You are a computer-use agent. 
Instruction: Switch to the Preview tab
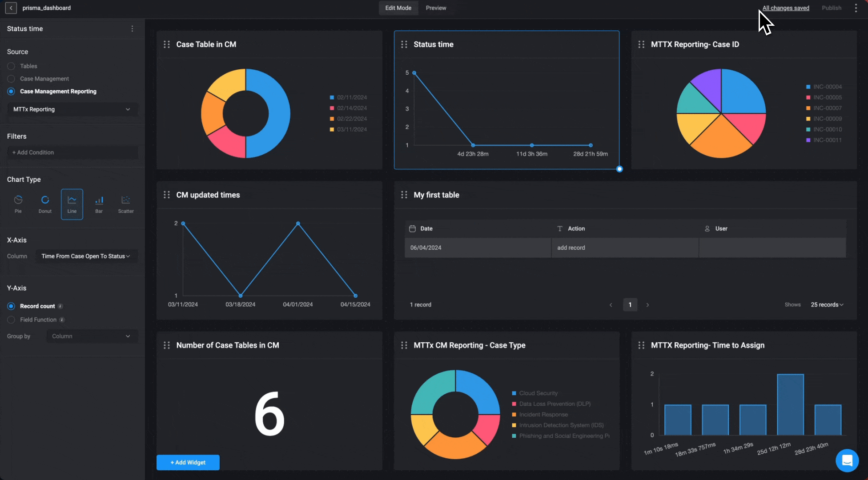[436, 8]
